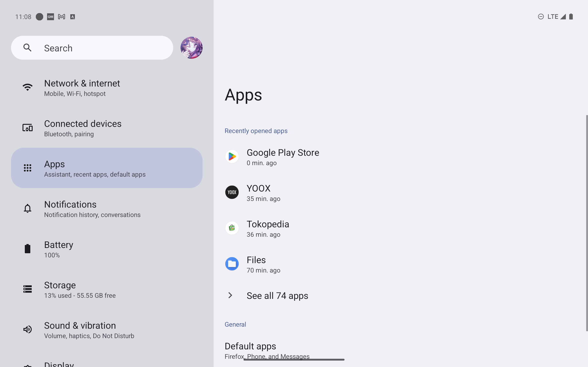Click the blue Files folder icon
The width and height of the screenshot is (588, 367).
coord(232,264)
